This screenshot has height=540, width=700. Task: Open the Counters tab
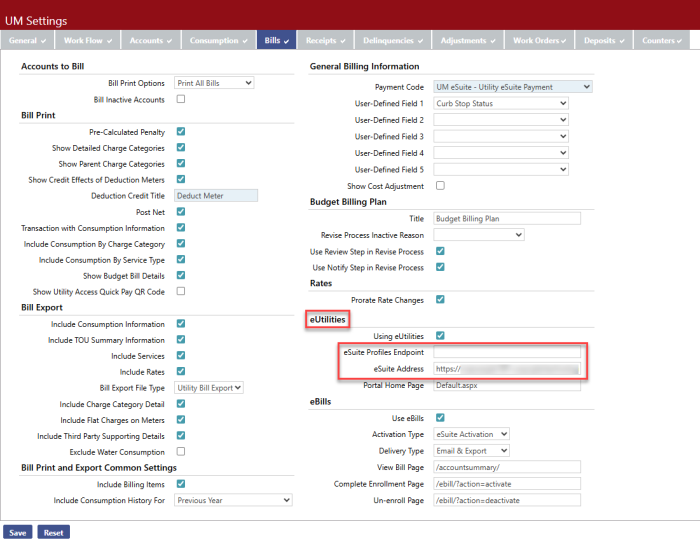(x=661, y=41)
